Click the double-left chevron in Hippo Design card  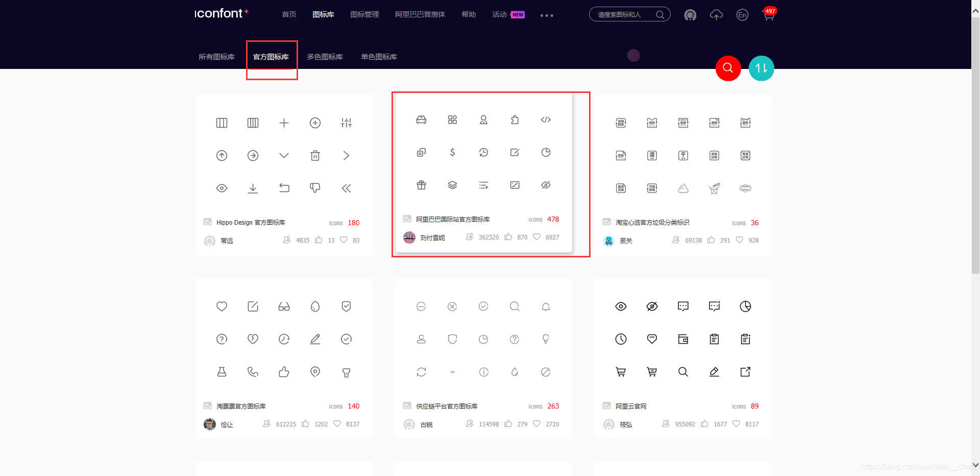point(346,188)
